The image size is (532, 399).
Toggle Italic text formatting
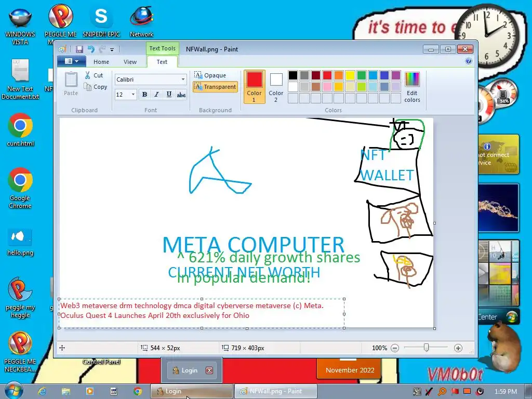[156, 95]
